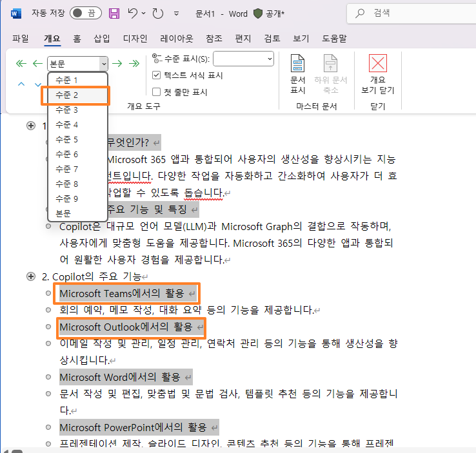This screenshot has height=453, width=476.
Task: Open the 도움말 tab
Action: click(334, 39)
